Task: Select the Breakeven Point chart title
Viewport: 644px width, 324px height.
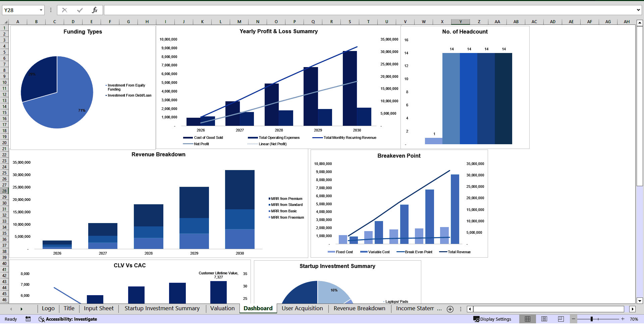Action: [x=399, y=156]
